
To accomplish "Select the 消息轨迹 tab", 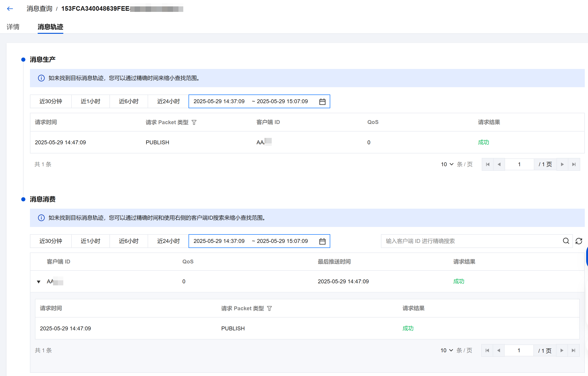I will [50, 27].
